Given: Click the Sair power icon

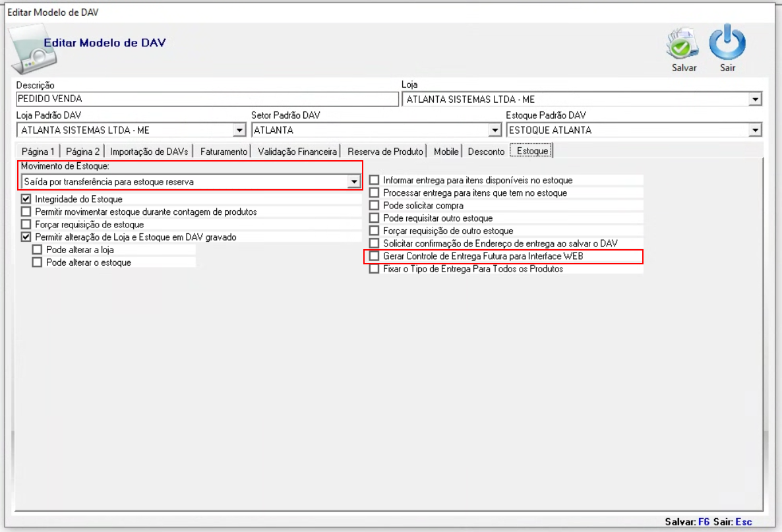Looking at the screenshot, I should click(727, 44).
